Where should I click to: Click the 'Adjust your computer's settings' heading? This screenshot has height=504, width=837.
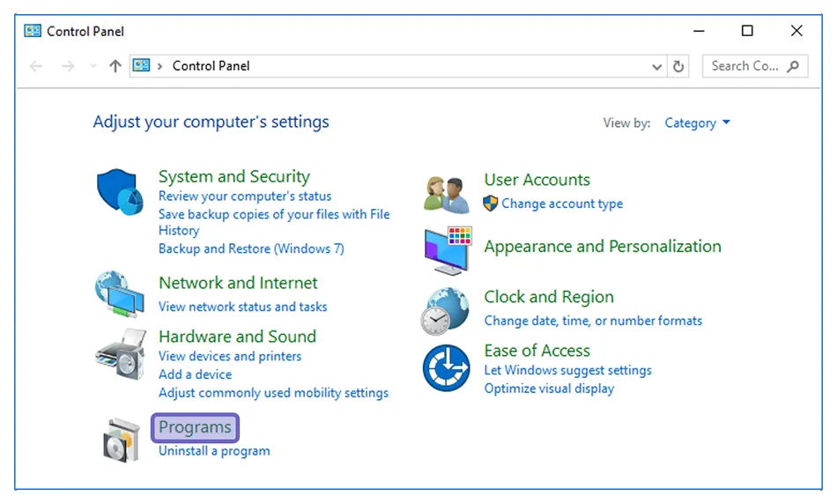coord(211,122)
